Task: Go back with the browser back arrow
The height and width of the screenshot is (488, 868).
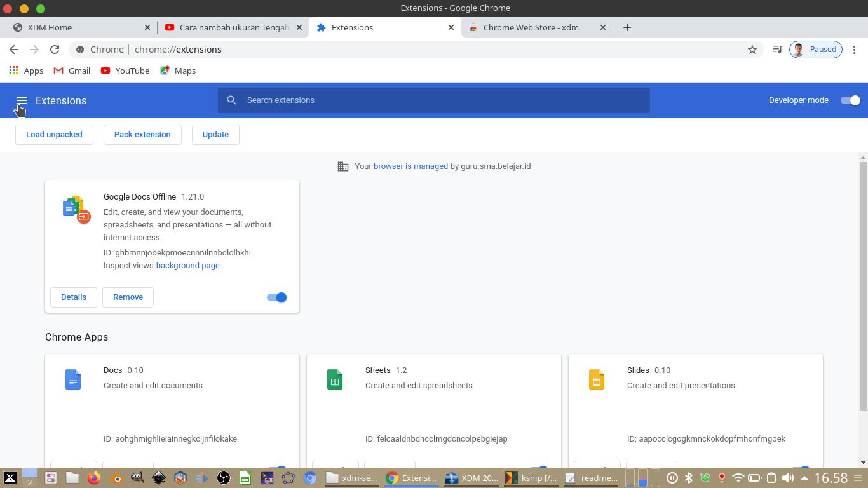Action: (14, 50)
